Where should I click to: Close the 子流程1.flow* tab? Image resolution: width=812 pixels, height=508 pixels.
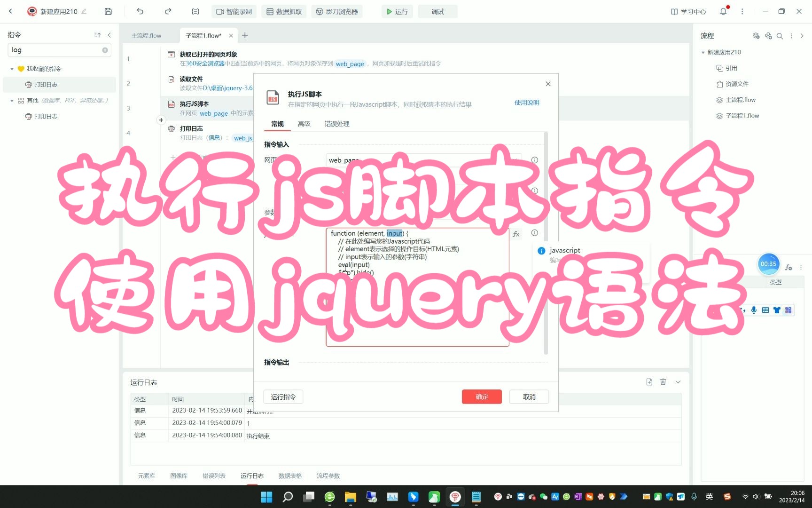[231, 35]
